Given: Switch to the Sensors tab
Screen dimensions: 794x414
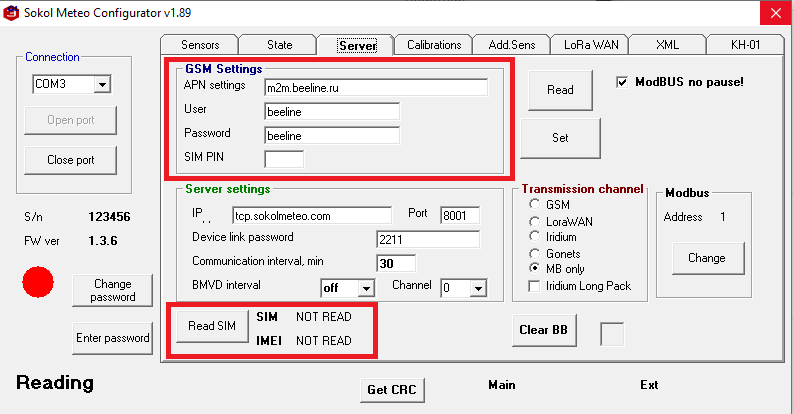Looking at the screenshot, I should (x=200, y=45).
